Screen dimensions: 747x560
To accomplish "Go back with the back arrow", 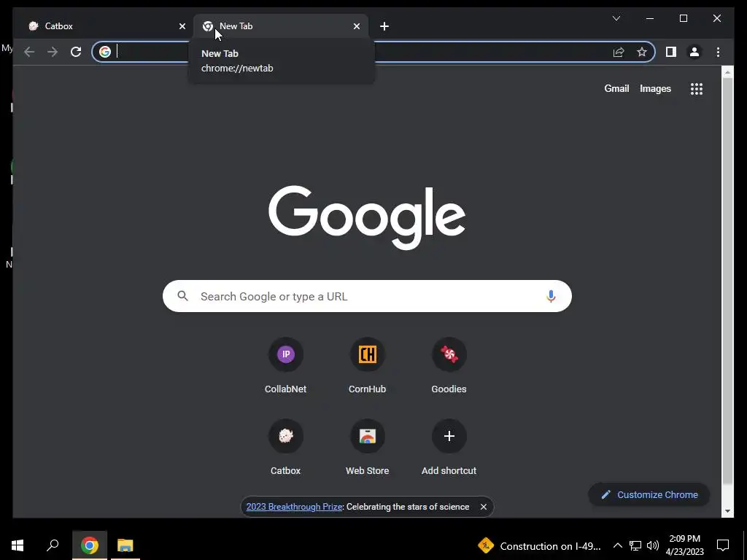I will point(29,52).
